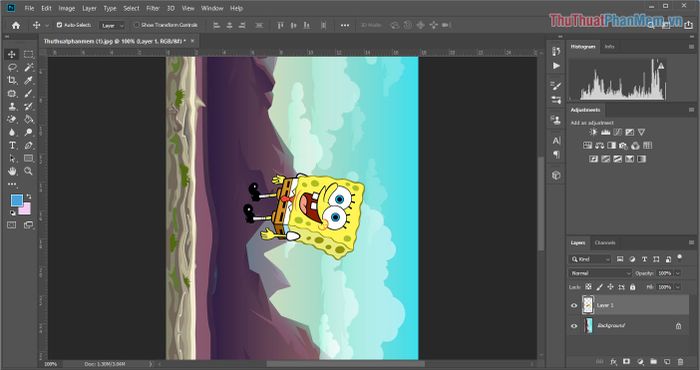This screenshot has width=700, height=370.
Task: Click the histogram warning triangle
Action: [x=661, y=66]
